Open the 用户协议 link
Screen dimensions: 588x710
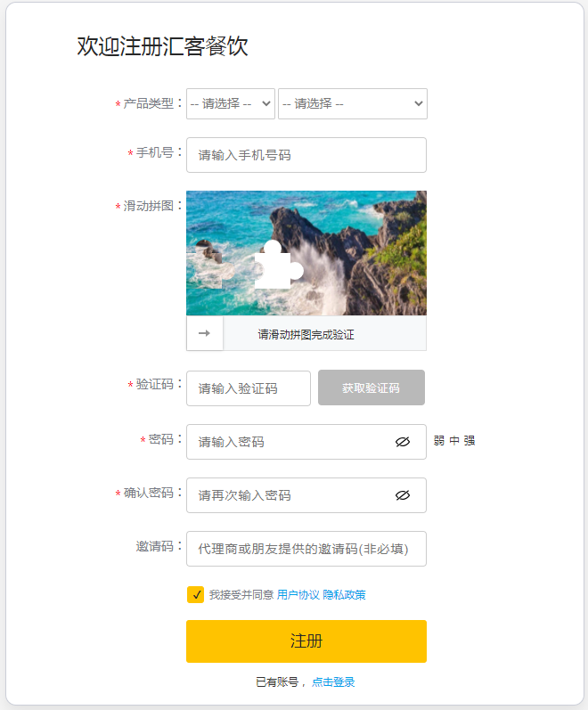click(x=298, y=594)
